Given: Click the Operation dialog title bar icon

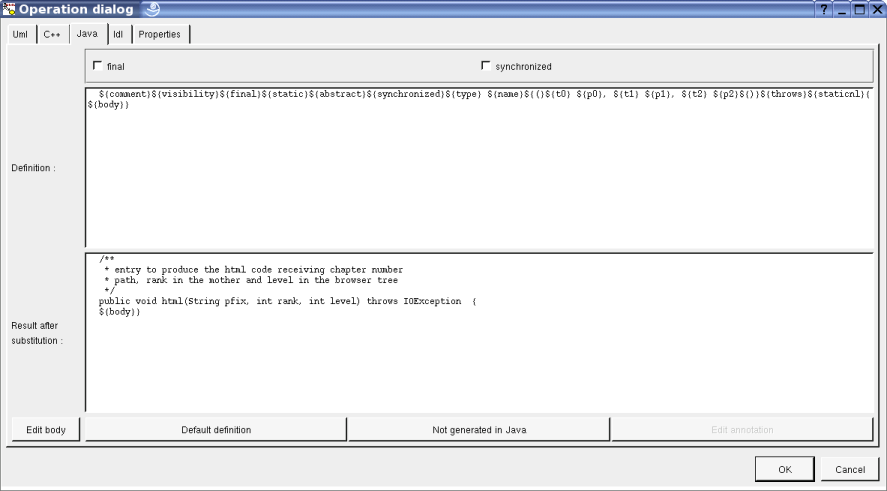Looking at the screenshot, I should pyautogui.click(x=8, y=10).
